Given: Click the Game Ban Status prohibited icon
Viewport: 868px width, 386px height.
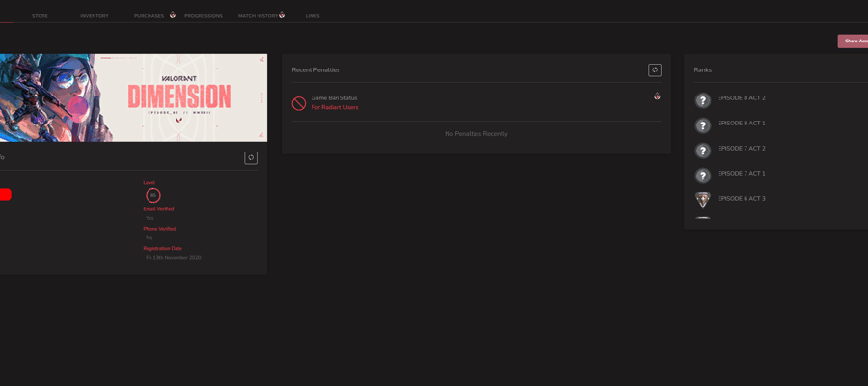Looking at the screenshot, I should (x=299, y=103).
